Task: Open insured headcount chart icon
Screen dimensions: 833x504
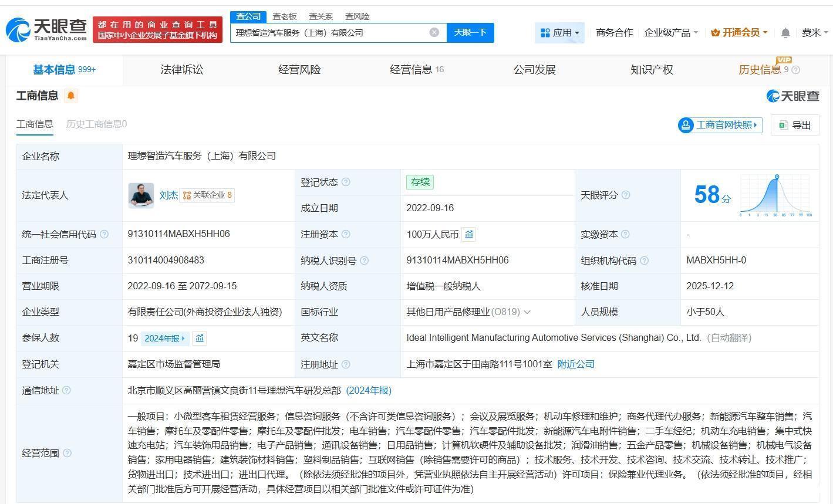Action: point(200,338)
